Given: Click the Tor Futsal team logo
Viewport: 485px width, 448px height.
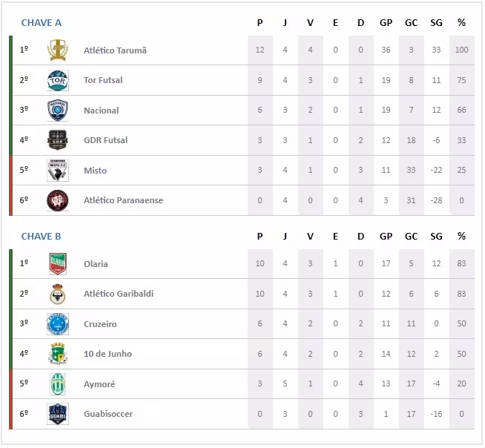Looking at the screenshot, I should tap(57, 80).
